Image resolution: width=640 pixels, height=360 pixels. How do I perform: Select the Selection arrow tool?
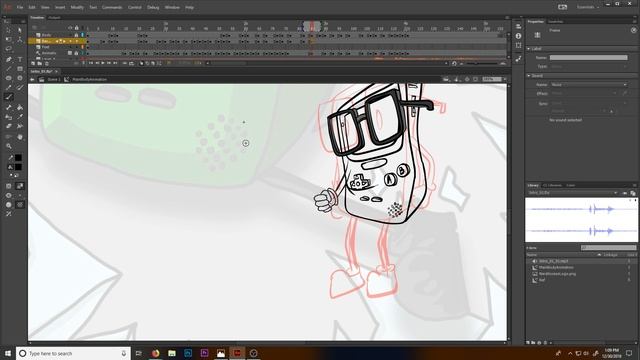(x=9, y=30)
